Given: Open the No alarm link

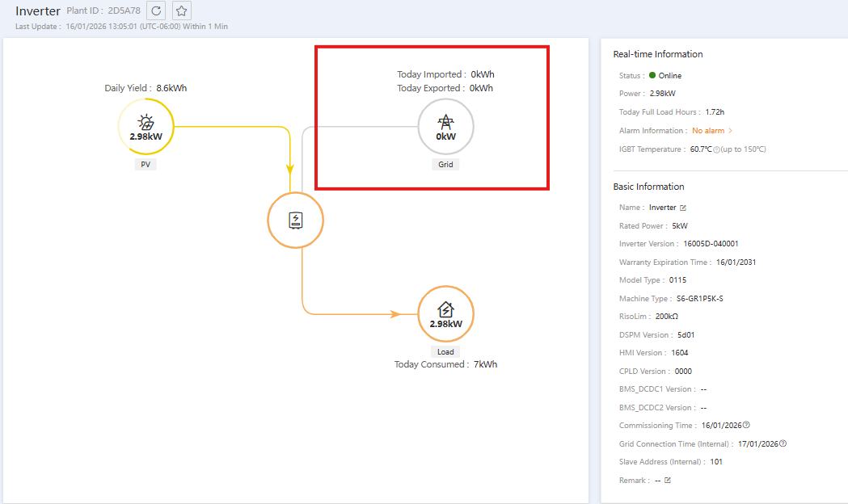Looking at the screenshot, I should point(708,131).
